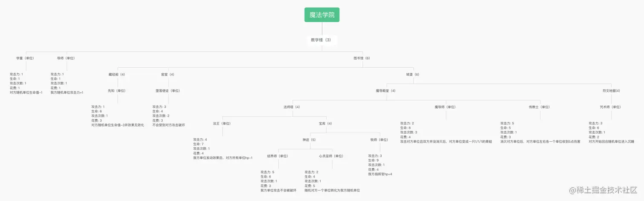Click text 对方随机单位生命值-3并效果无效化
Image resolution: width=644 pixels, height=201 pixels.
tap(118, 125)
